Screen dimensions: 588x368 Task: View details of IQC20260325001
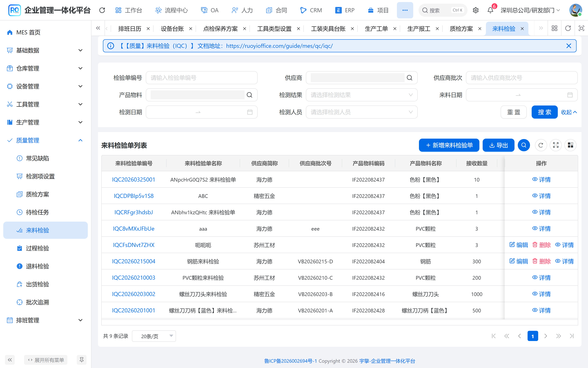point(541,180)
